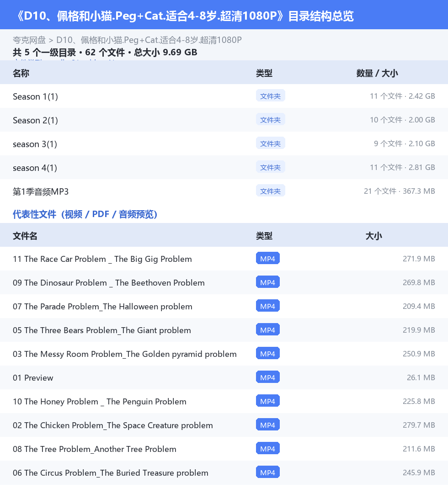
Task: Select file 02 The Chicken Problem
Action: tap(113, 425)
